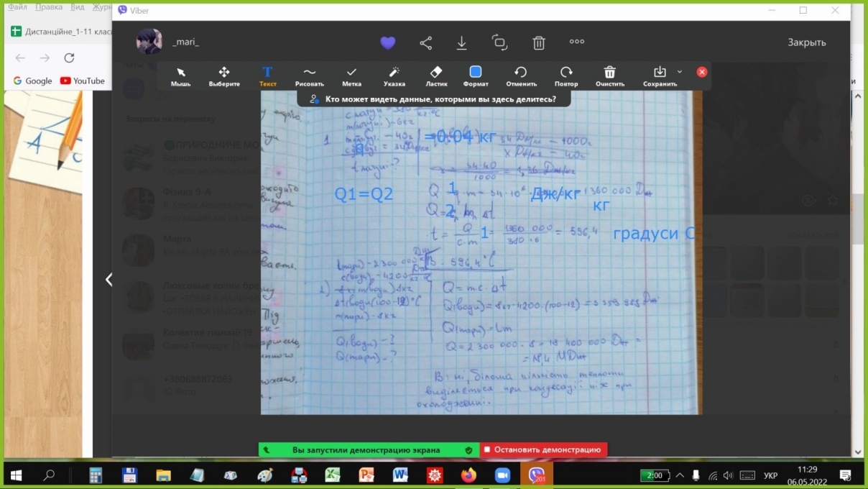Download the photo in Viber viewer
868x489 pixels.
462,42
